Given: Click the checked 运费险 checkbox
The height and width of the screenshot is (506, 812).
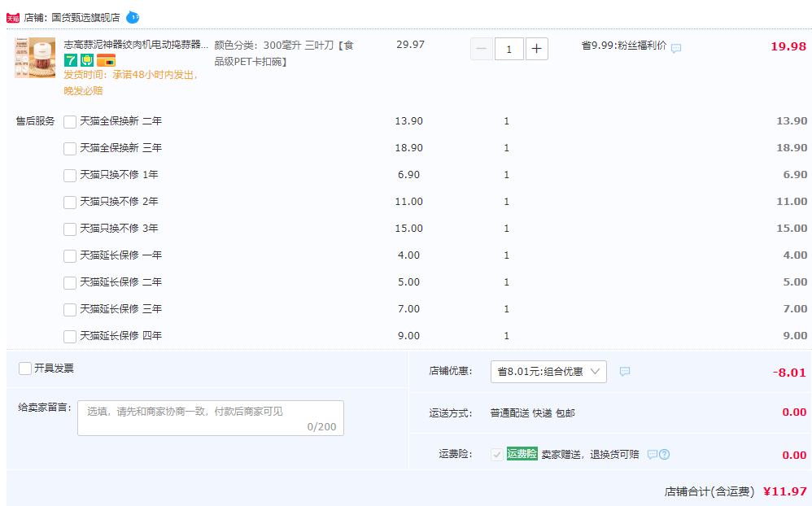Looking at the screenshot, I should [496, 455].
